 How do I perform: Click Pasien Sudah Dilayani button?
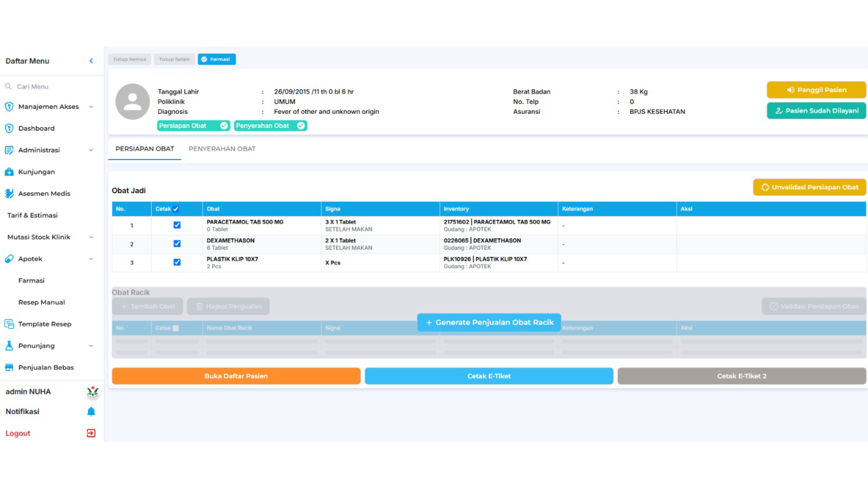(816, 111)
